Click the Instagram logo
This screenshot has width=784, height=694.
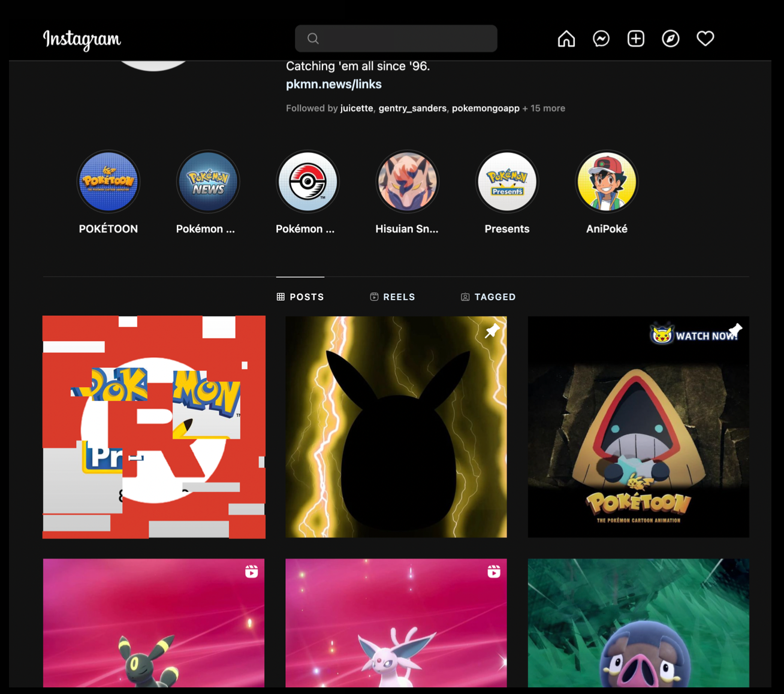tap(82, 40)
